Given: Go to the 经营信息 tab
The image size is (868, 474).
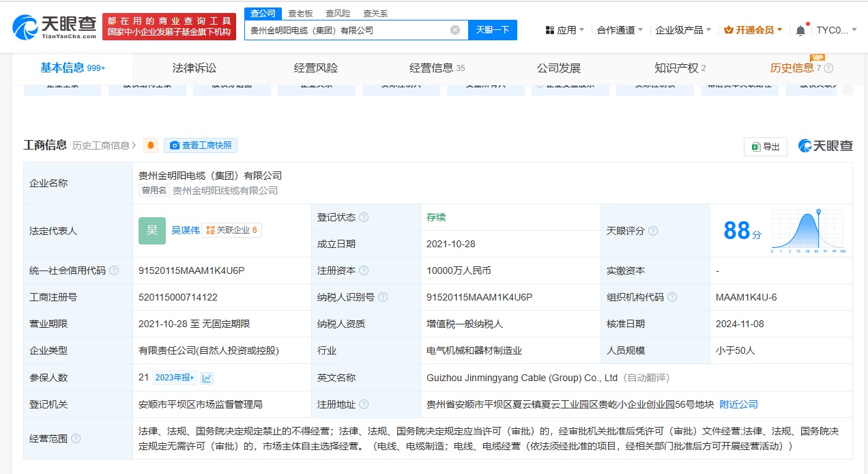Looking at the screenshot, I should pyautogui.click(x=437, y=68).
